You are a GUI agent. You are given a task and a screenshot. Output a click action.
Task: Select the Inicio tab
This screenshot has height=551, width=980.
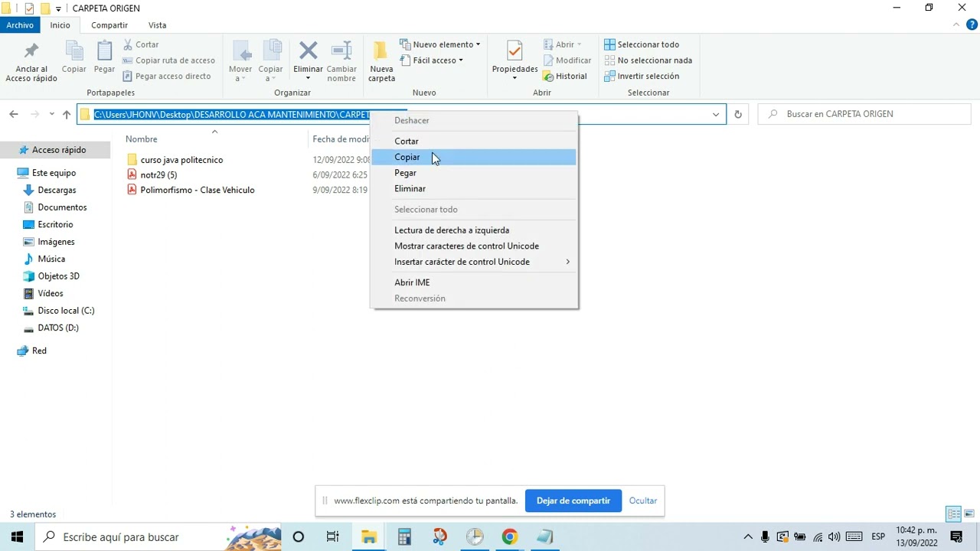coord(60,25)
